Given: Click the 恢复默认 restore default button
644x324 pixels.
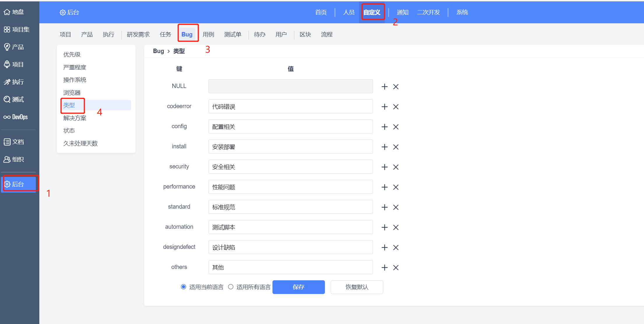Looking at the screenshot, I should [x=357, y=287].
